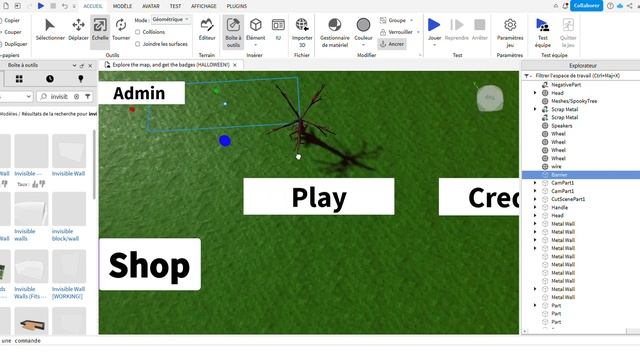640x360 pixels.
Task: Open Gestionnaire de matériel
Action: tap(335, 32)
